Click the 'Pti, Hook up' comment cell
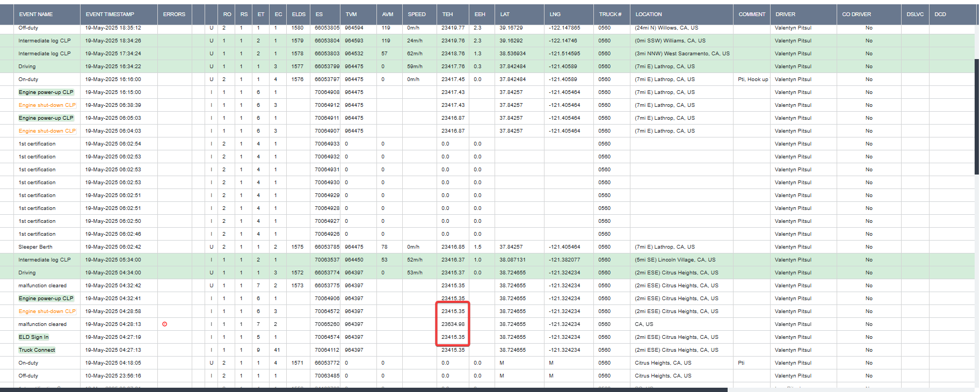Viewport: 980px width, 392px height. tap(753, 79)
